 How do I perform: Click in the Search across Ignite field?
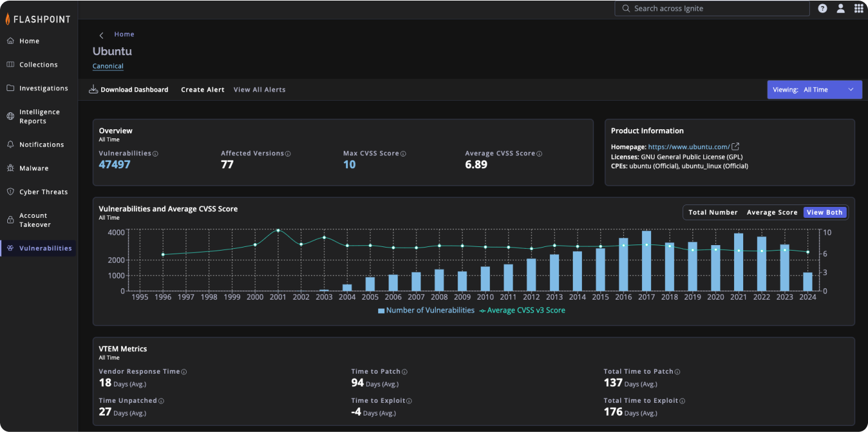(x=712, y=8)
